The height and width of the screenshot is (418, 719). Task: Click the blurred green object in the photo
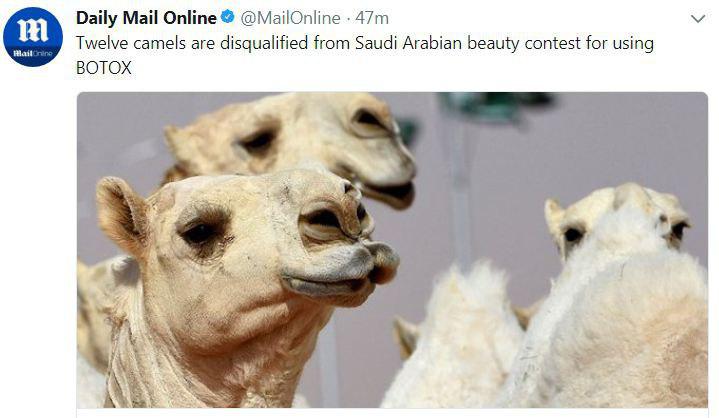pyautogui.click(x=495, y=106)
